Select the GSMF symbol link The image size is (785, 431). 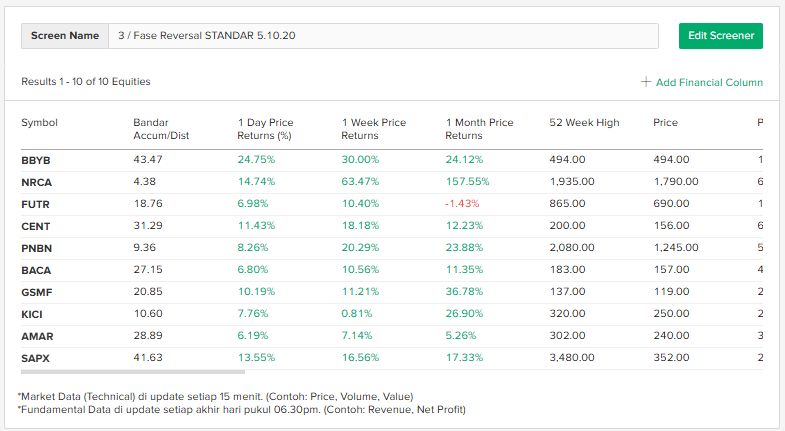tap(36, 292)
